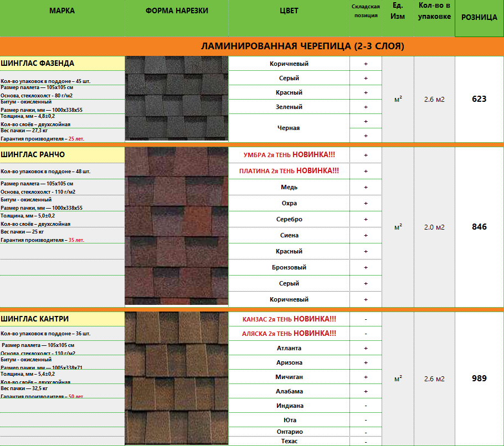504x446 pixels.
Task: Click the УМБРА 2я ТЕНЬ НОВИНКА entry
Action: click(x=289, y=155)
